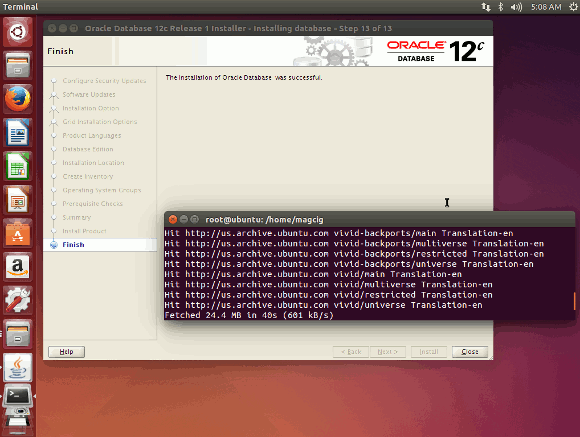Select the Finish step in the installer sidebar

coord(73,245)
